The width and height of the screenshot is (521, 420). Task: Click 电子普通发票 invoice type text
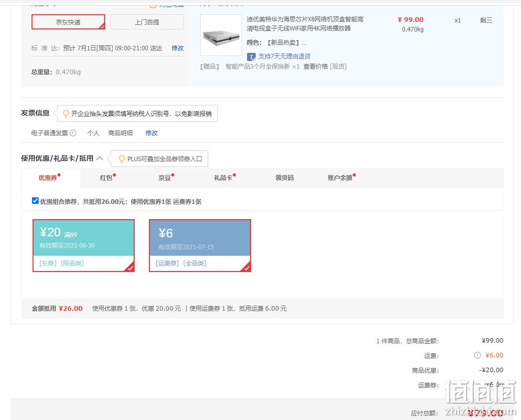[x=49, y=133]
